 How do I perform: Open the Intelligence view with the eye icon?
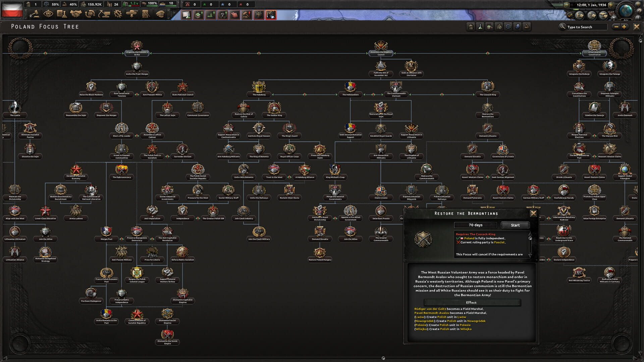point(49,13)
